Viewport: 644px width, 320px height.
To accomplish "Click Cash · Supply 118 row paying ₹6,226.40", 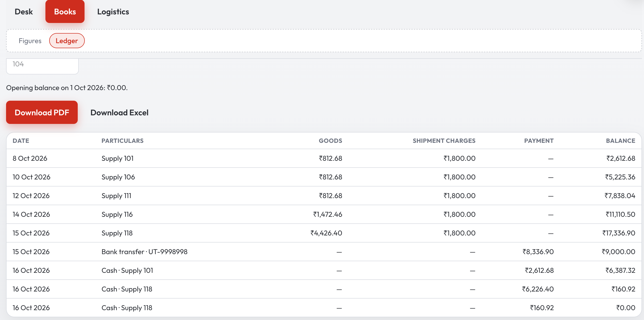I will pyautogui.click(x=324, y=289).
